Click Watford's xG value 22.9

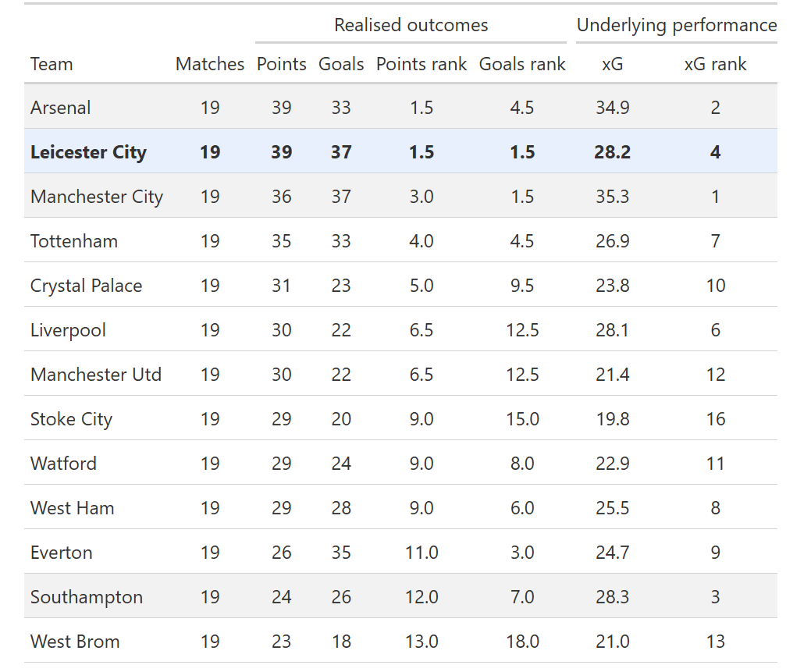[x=613, y=464]
